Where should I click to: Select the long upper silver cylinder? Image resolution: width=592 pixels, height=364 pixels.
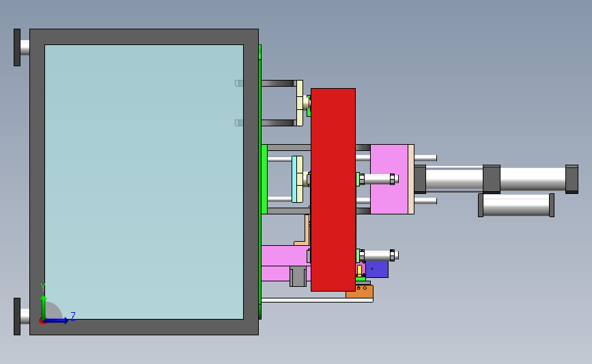click(496, 179)
